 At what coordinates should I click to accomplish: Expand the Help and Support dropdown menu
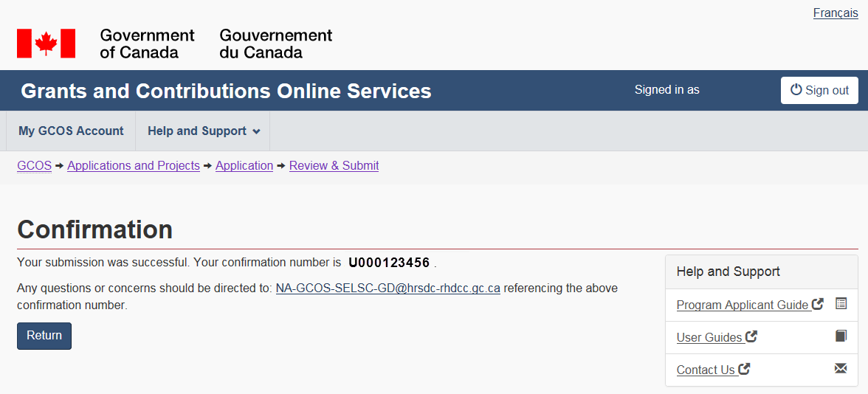click(x=204, y=131)
